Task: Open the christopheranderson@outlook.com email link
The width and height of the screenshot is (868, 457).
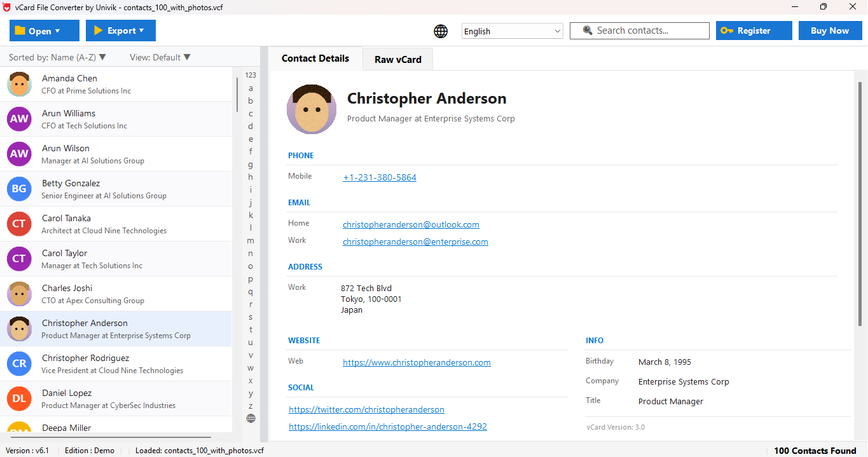Action: pos(411,224)
